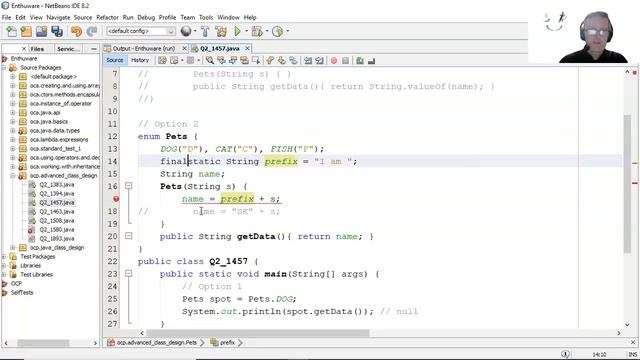
Task: Click the prefix breadcrumb
Action: (223, 342)
